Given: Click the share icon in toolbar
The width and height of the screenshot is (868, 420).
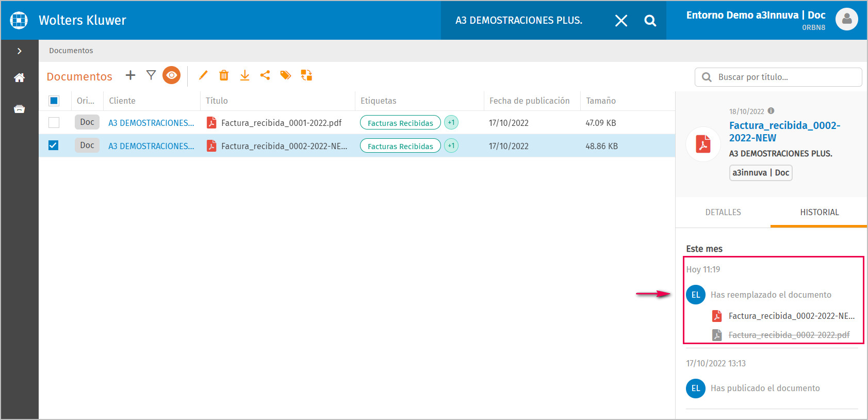Looking at the screenshot, I should click(265, 75).
